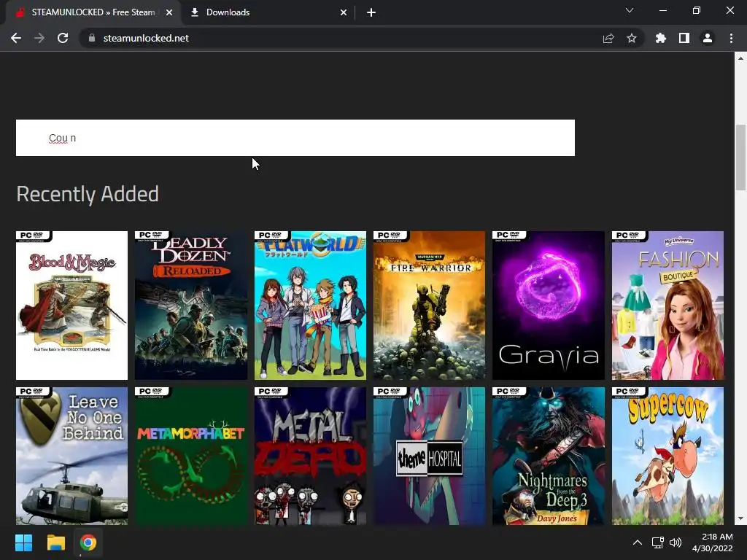Open the Blood & Magic game cover
Screen dimensions: 747x560
pyautogui.click(x=72, y=306)
